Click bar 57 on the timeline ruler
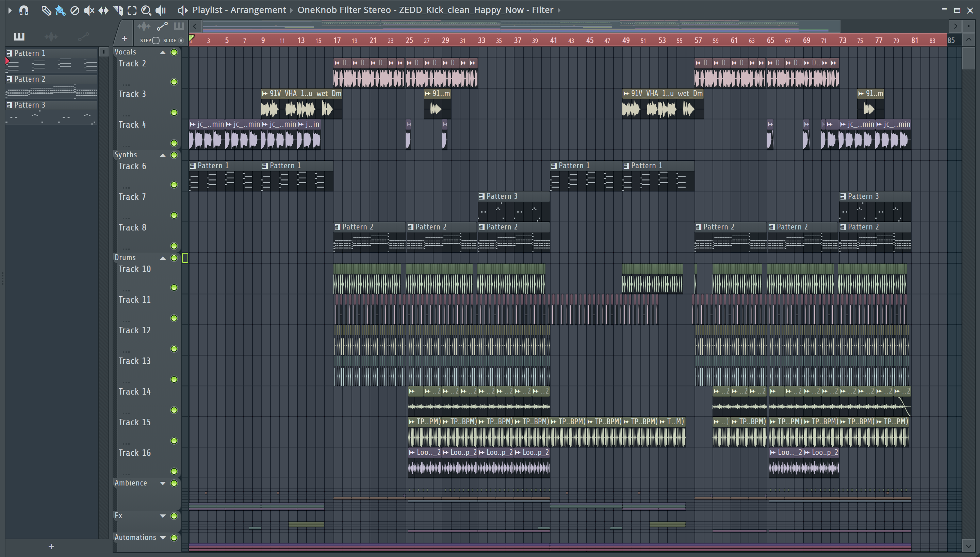Screen dimensions: 980x557 click(x=698, y=40)
